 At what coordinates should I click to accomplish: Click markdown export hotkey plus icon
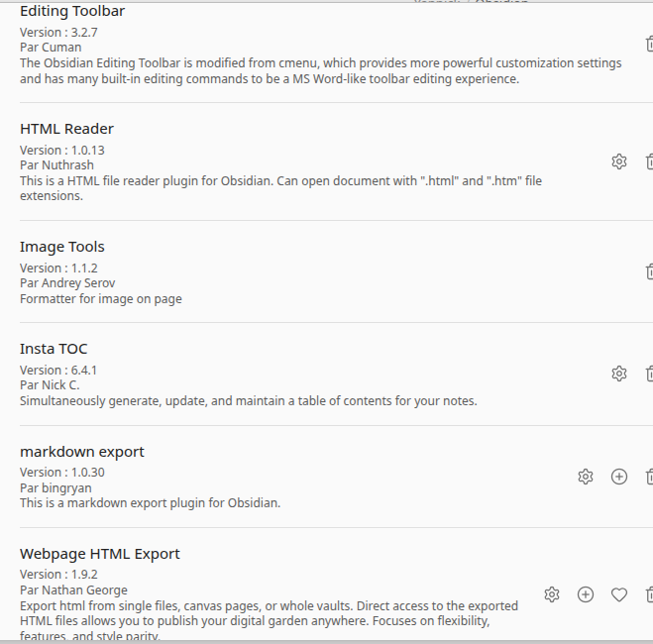[619, 477]
